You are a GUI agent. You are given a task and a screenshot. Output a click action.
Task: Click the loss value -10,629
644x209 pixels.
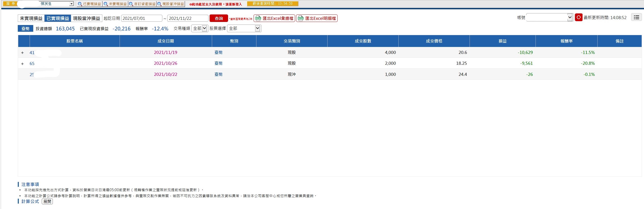click(x=525, y=52)
